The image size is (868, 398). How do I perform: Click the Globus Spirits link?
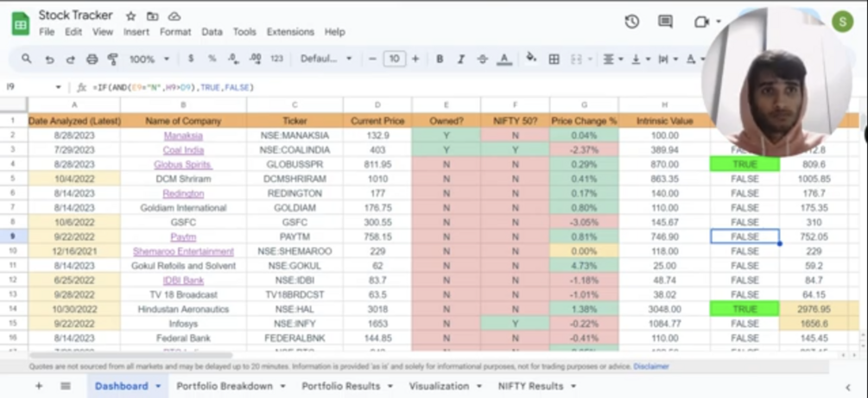click(x=183, y=164)
